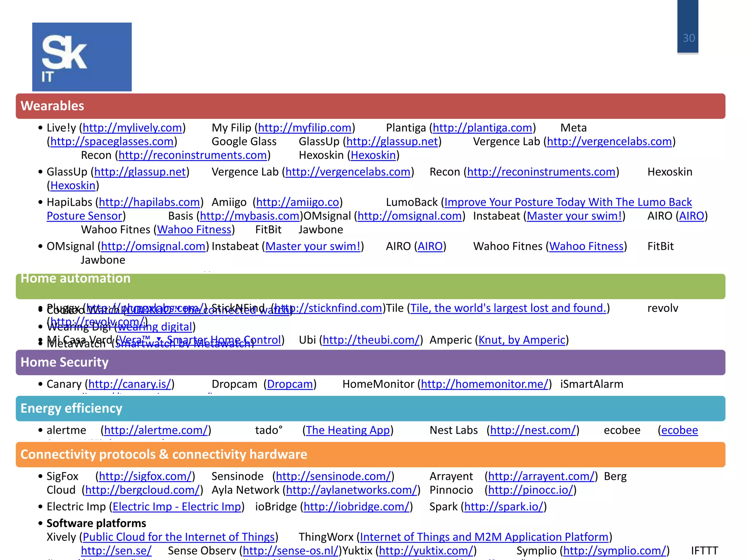
Task: Open the theubi.com link
Action: tap(371, 340)
